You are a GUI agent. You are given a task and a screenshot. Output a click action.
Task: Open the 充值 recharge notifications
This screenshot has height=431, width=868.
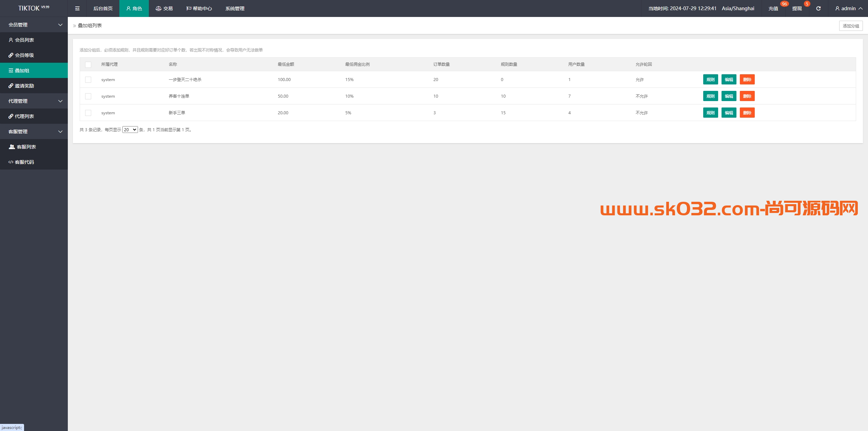point(773,8)
